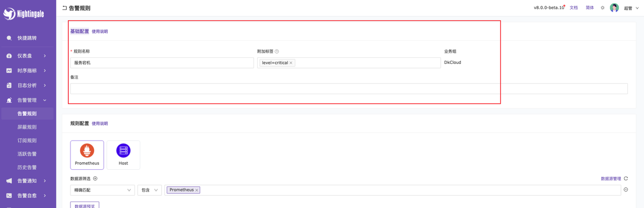
Task: Open the 精确匹配 match type dropdown
Action: coord(102,190)
